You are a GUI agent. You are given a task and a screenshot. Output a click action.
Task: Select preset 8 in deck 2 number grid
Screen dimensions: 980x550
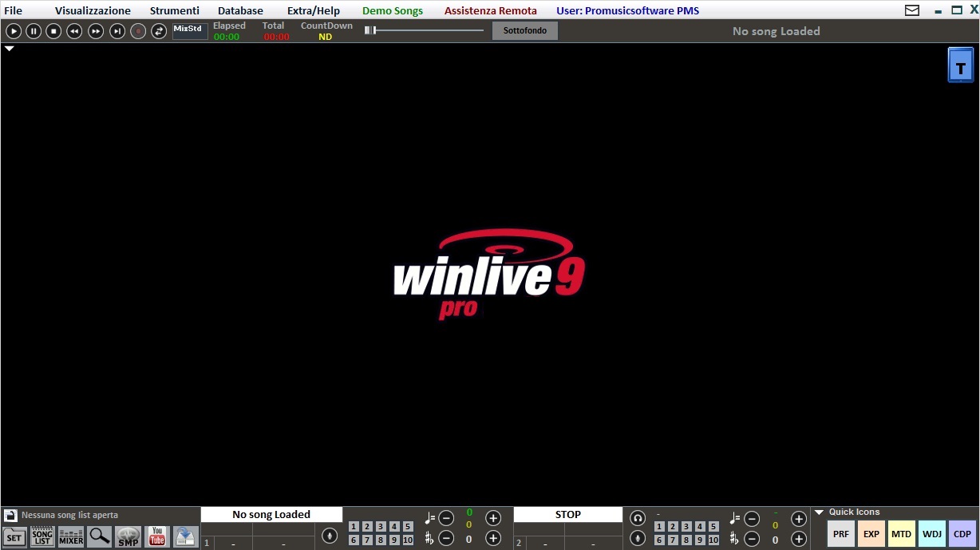coord(686,540)
